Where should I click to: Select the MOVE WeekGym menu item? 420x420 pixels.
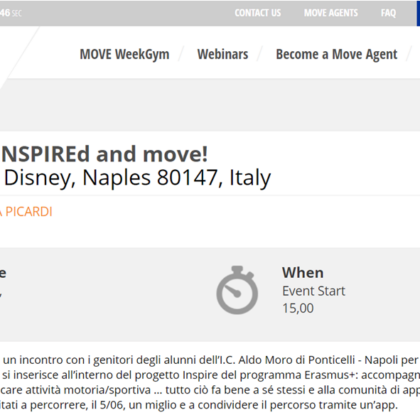pos(124,54)
